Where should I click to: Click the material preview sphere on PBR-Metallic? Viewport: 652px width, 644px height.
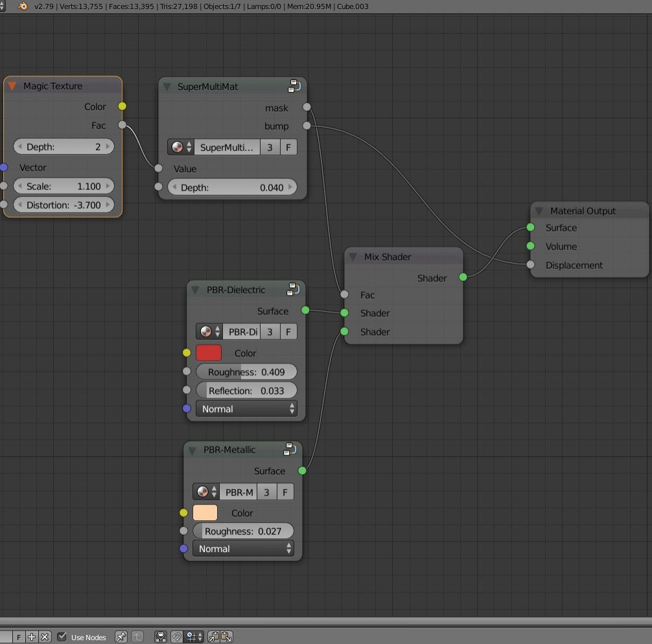[x=203, y=492]
